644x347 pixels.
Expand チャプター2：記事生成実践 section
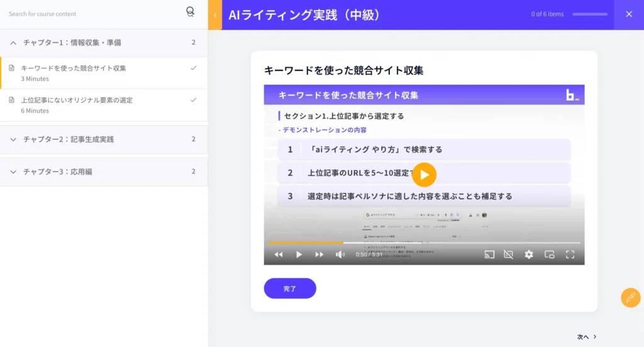[14, 140]
